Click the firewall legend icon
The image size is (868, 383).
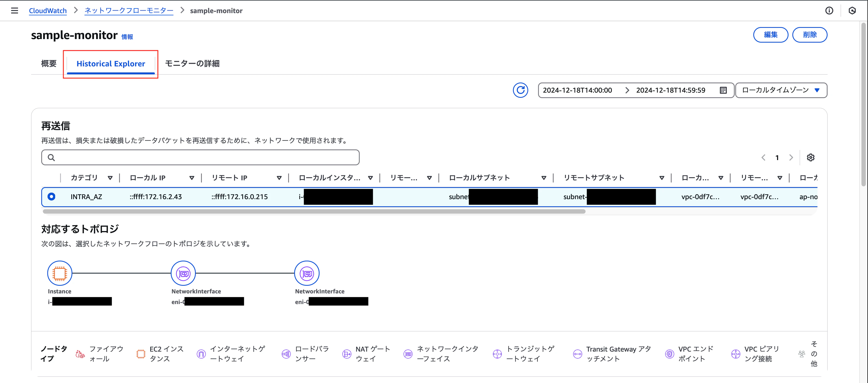click(80, 354)
